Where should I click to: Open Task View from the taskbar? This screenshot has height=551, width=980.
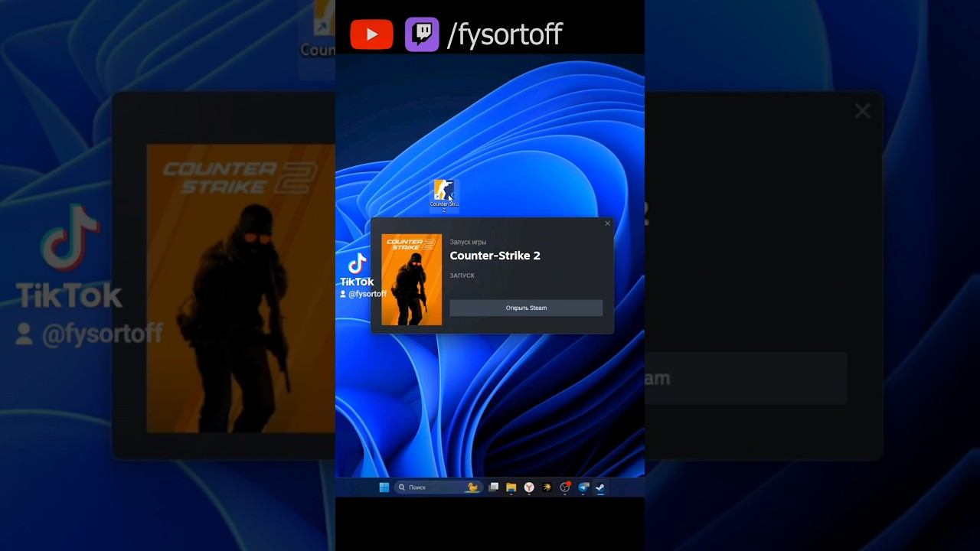(x=494, y=487)
